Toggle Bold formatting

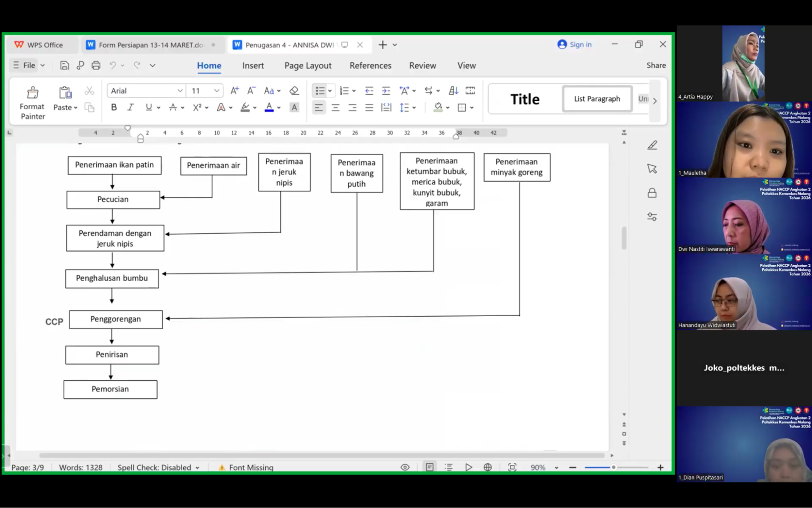click(x=114, y=108)
